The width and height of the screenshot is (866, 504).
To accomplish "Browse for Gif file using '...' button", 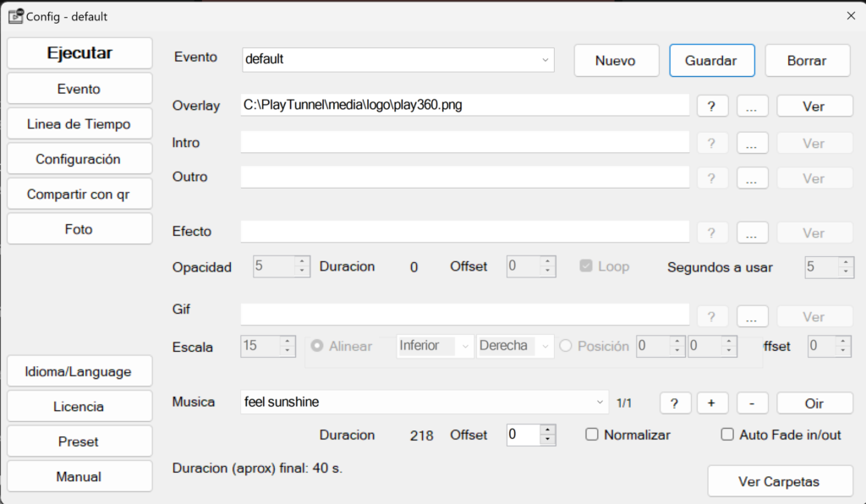I will point(752,317).
